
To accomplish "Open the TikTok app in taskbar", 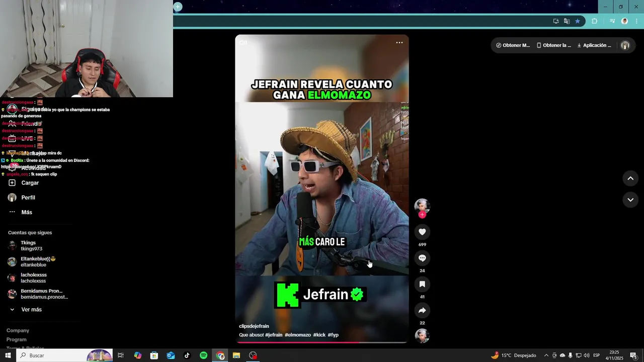I will point(187,355).
